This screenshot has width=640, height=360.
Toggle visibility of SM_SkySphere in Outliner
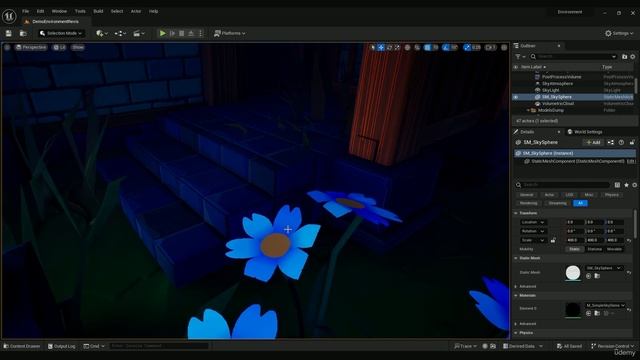tap(516, 97)
